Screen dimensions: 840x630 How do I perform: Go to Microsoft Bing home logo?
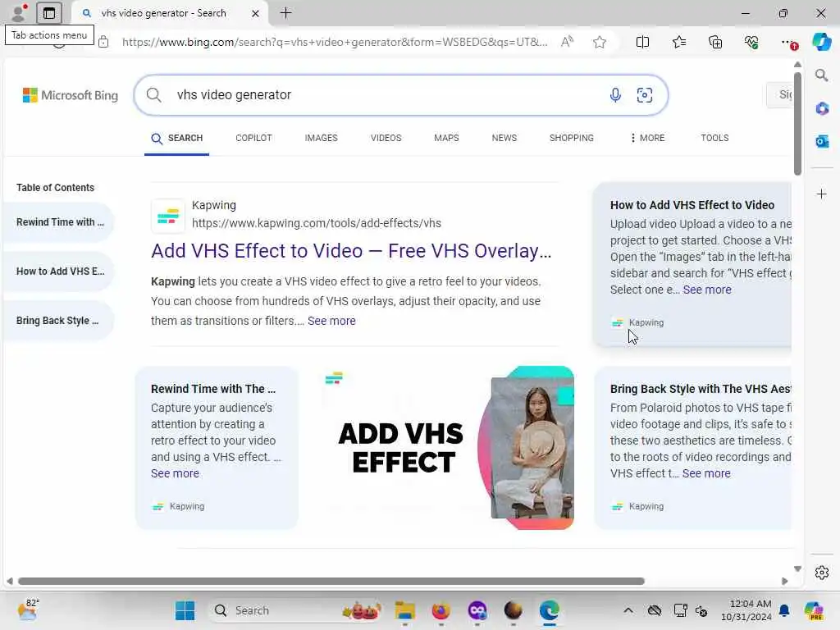coord(71,95)
